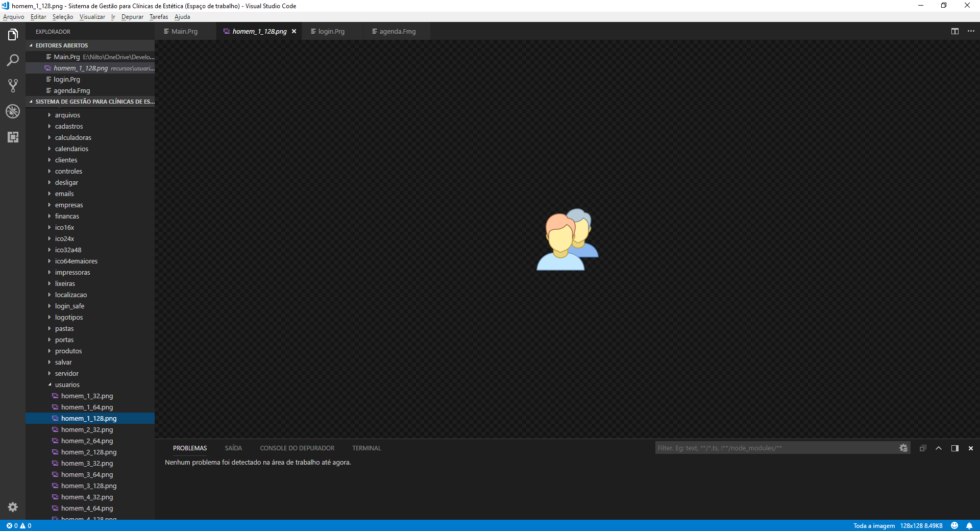
Task: Collapse the Editores Abertos section
Action: coord(61,45)
